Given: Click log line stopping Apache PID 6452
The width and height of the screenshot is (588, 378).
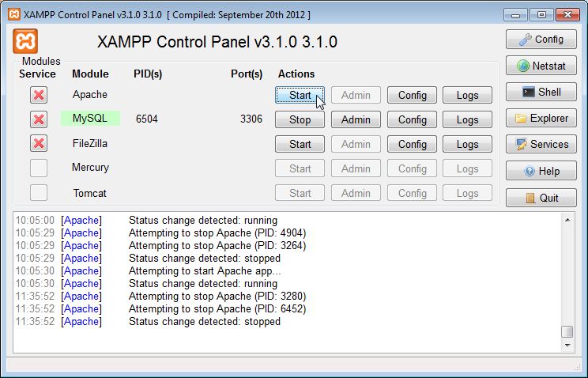Looking at the screenshot, I should [217, 308].
